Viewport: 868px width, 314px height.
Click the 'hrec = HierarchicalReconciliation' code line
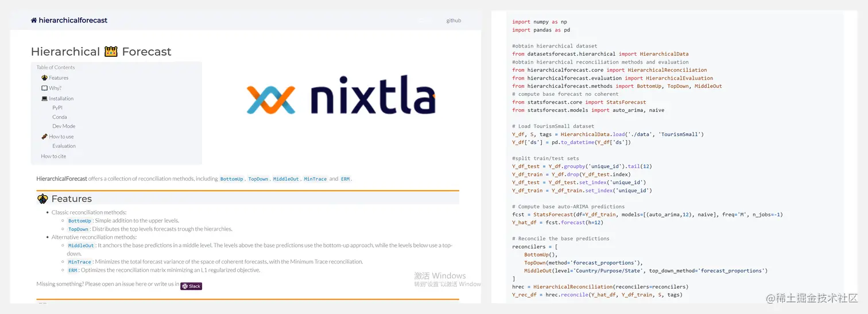coord(600,287)
